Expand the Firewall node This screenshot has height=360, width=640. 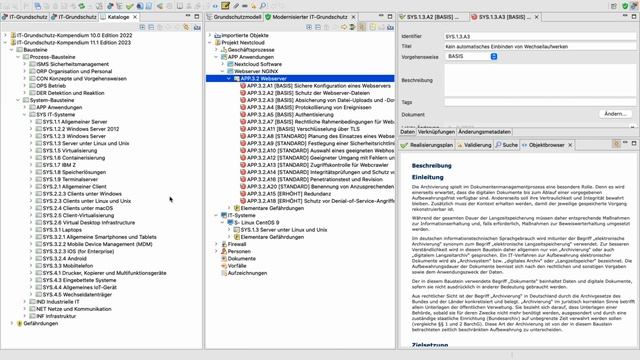pos(216,244)
